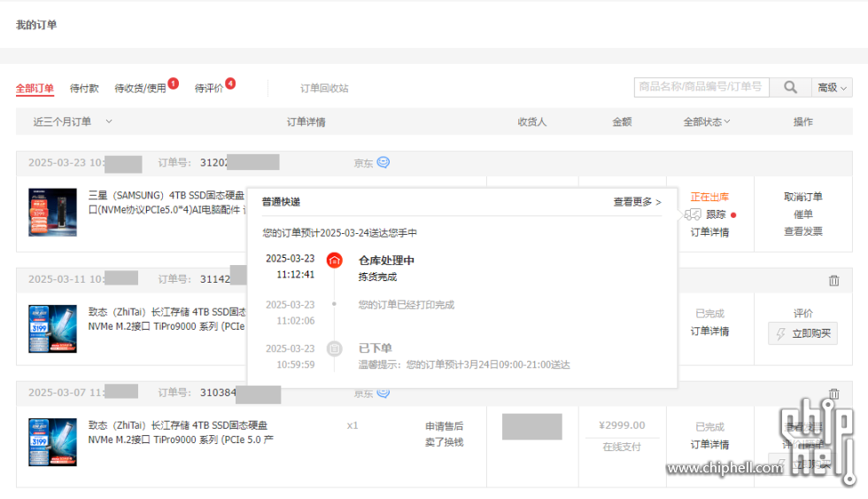This screenshot has height=499, width=868.
Task: Click 已下单 entry in logistics timeline
Action: [376, 347]
